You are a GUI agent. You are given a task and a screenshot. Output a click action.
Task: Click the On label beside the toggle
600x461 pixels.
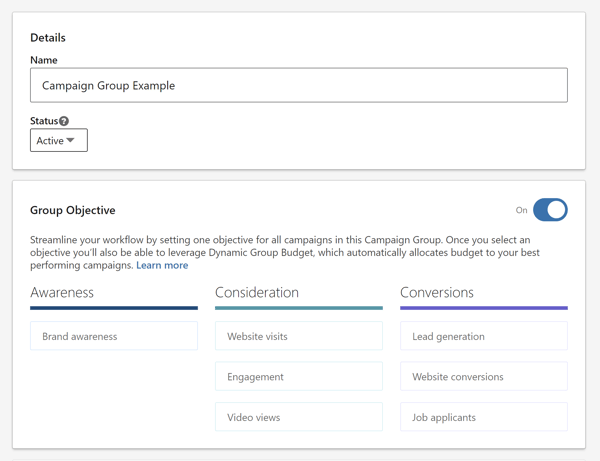tap(521, 211)
